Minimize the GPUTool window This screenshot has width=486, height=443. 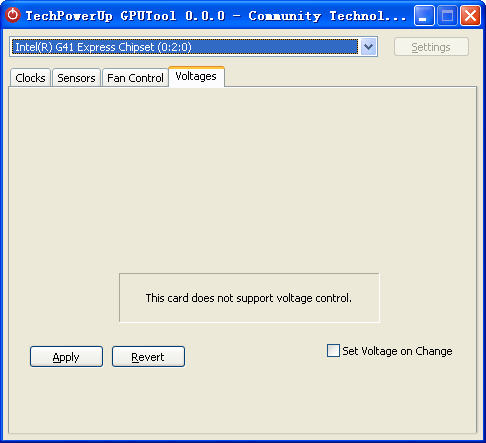click(424, 16)
